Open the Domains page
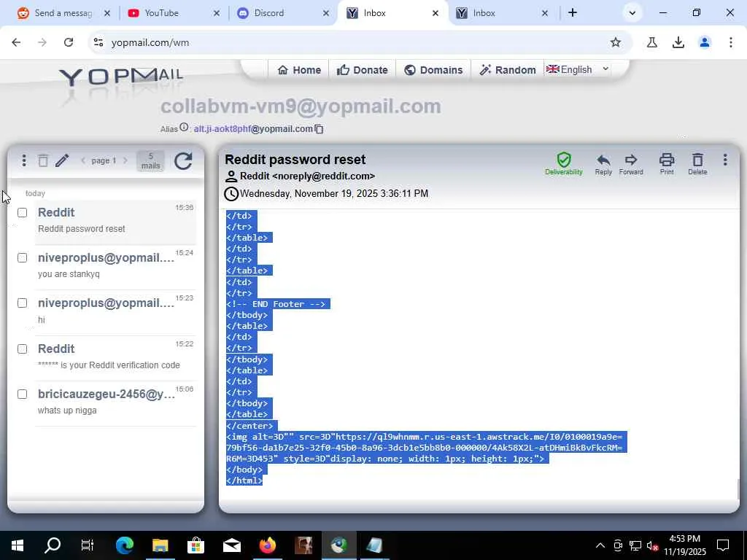Screen dimensions: 747x560 [433, 70]
